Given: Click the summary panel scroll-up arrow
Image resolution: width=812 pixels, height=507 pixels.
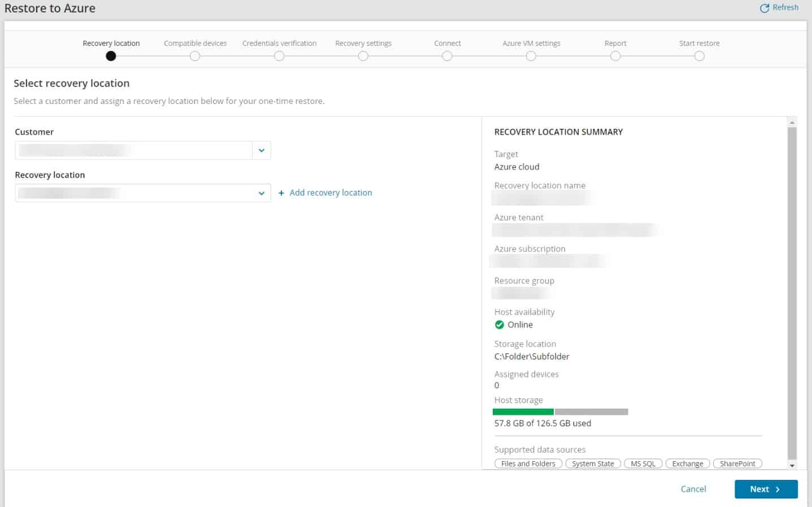Looking at the screenshot, I should tap(792, 122).
